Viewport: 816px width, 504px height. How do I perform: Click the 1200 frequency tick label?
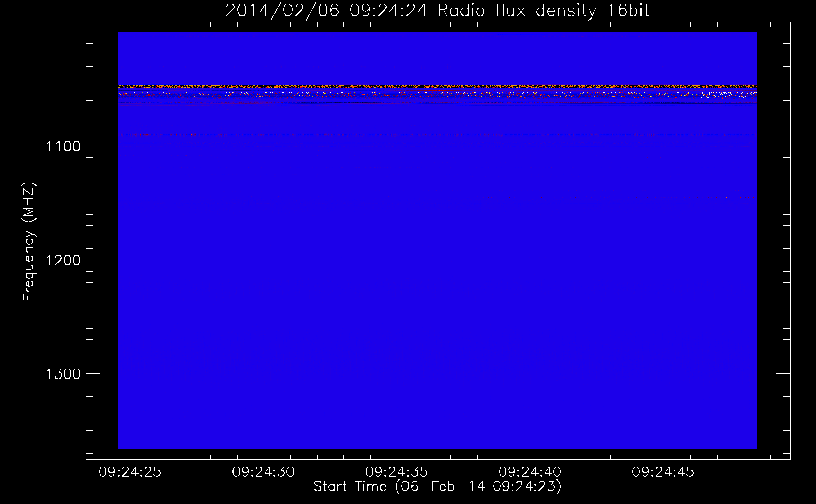(63, 260)
